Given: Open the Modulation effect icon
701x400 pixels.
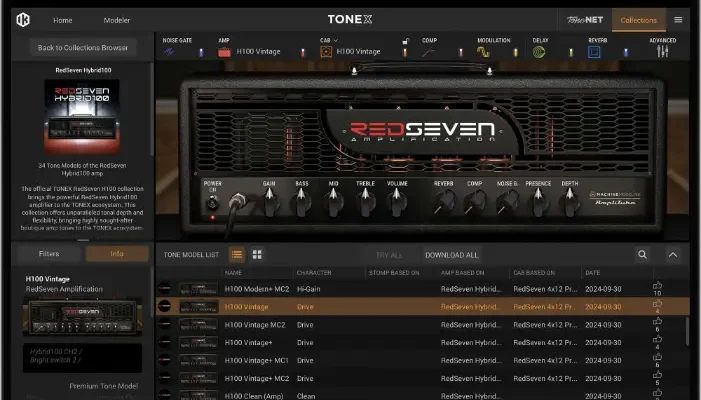Looking at the screenshot, I should pos(483,51).
